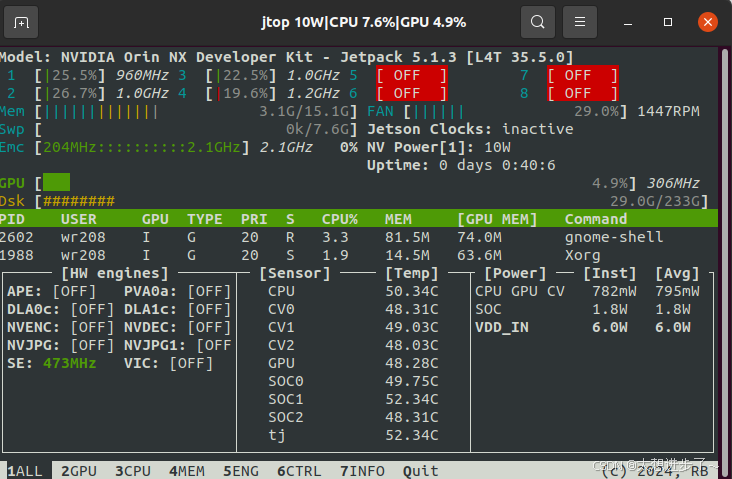This screenshot has height=479, width=732.
Task: Switch to the 2GPU page
Action: 79,471
